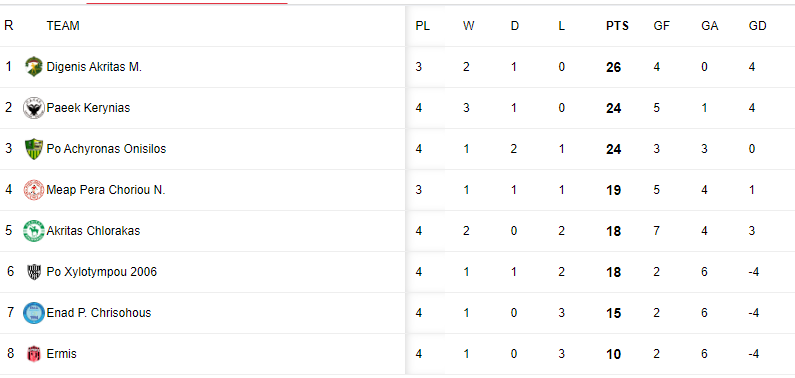
Task: Click the Paeek Kerynias eagle logo
Action: click(x=34, y=108)
